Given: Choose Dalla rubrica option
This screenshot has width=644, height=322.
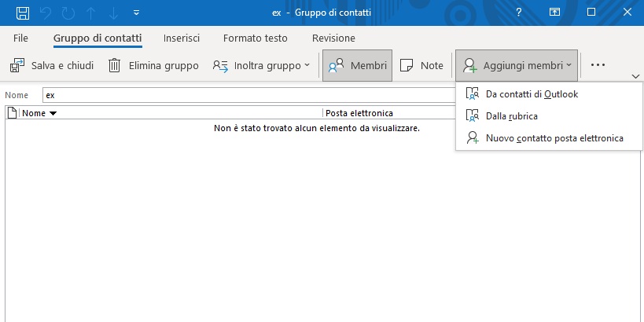Looking at the screenshot, I should point(511,116).
